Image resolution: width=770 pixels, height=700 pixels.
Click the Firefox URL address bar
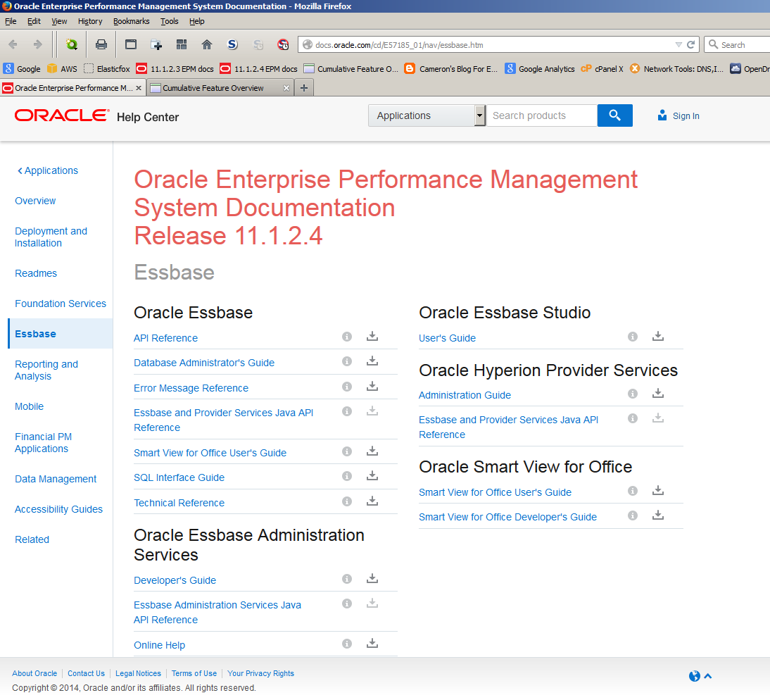(x=491, y=44)
